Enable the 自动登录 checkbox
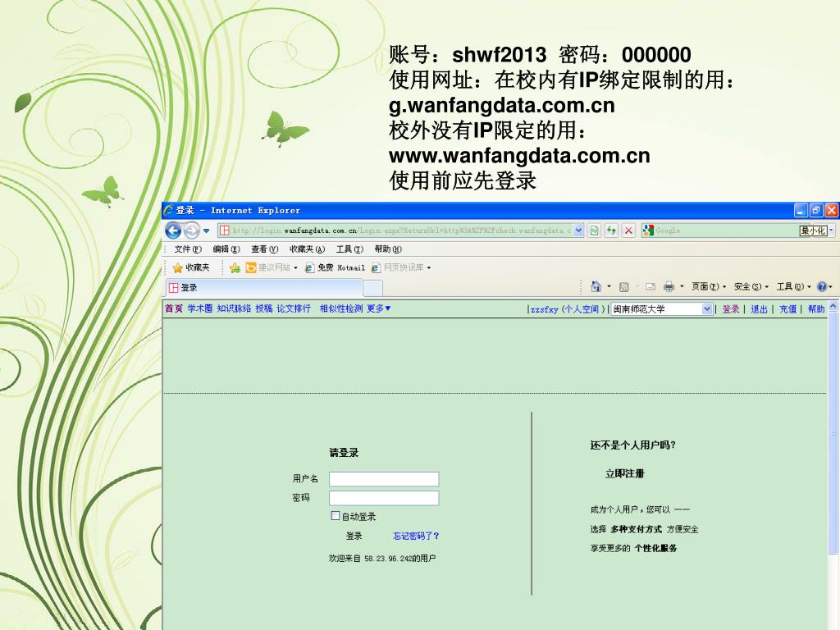840x630 pixels. (x=336, y=516)
